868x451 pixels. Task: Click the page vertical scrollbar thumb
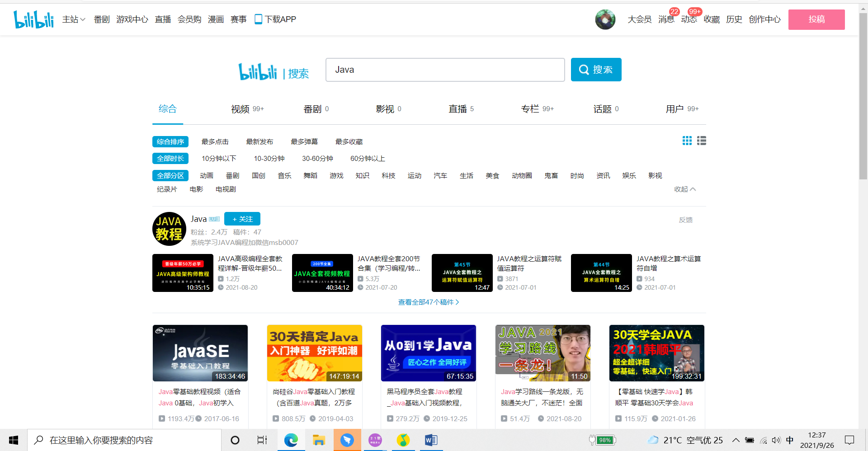pos(863,96)
